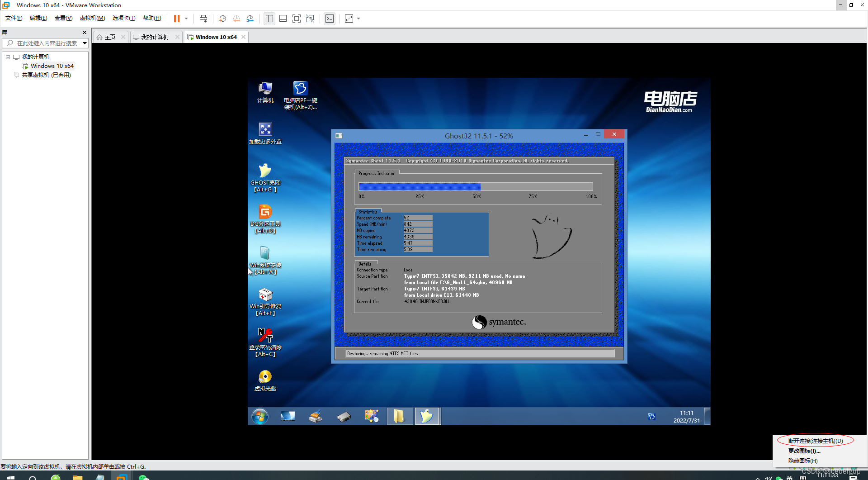Click the guest Windows Start orb
Image resolution: width=868 pixels, height=480 pixels.
260,416
